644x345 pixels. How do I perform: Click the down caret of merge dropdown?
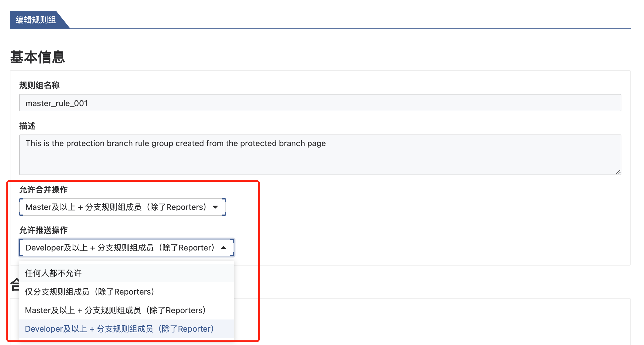pos(215,207)
